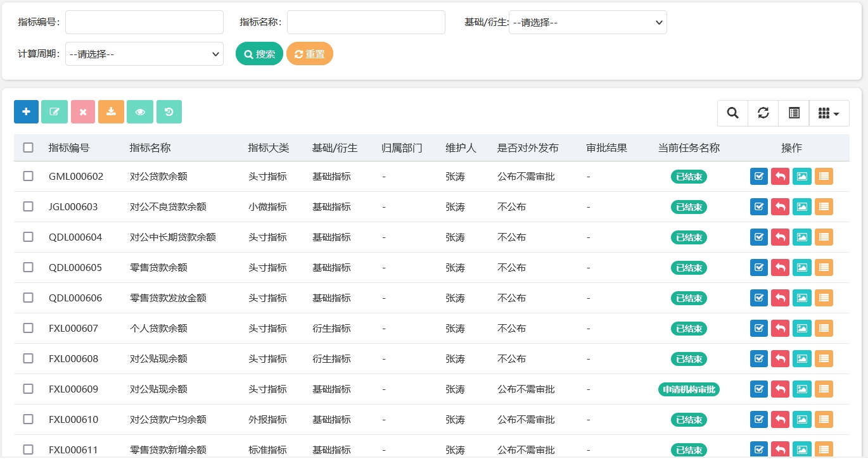
Task: Click the FXL000608 code cell
Action: (73, 359)
